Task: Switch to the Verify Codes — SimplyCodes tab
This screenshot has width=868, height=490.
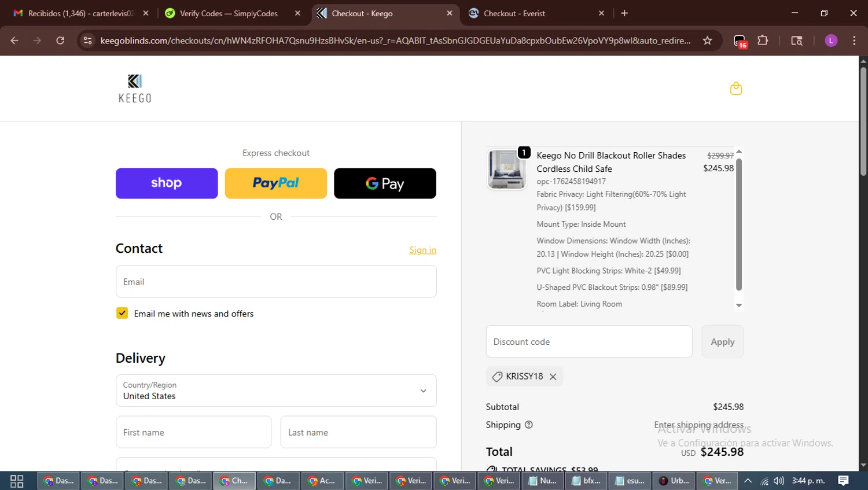Action: [x=229, y=13]
